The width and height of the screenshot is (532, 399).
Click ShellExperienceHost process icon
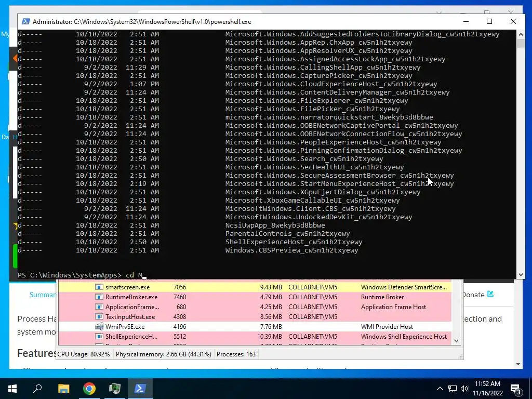coord(99,336)
